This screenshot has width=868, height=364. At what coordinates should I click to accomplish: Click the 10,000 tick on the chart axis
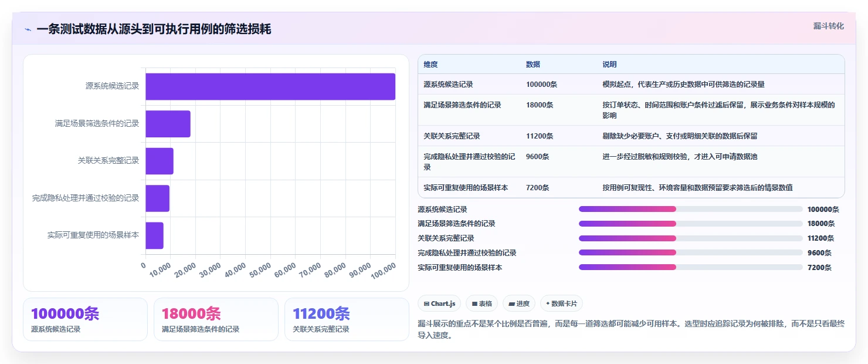click(160, 271)
